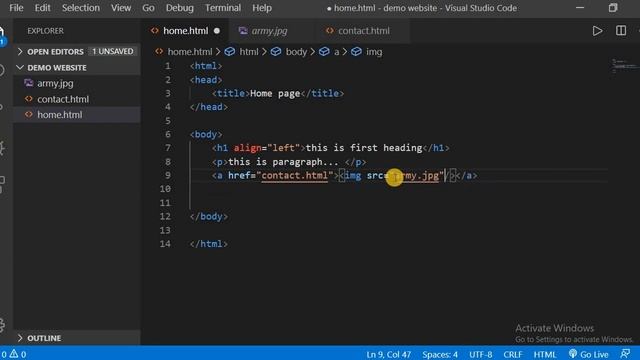Click the CRLF line ending item
640x360 pixels.
tap(513, 354)
